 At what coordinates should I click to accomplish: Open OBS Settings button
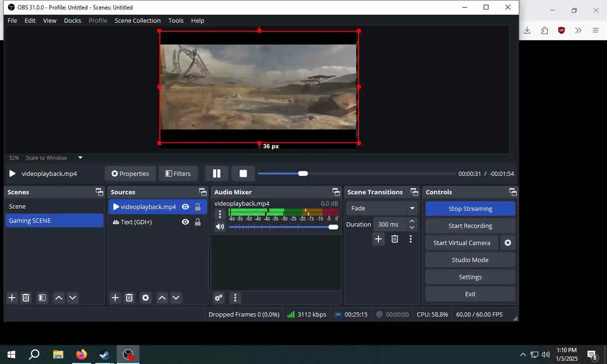[470, 277]
